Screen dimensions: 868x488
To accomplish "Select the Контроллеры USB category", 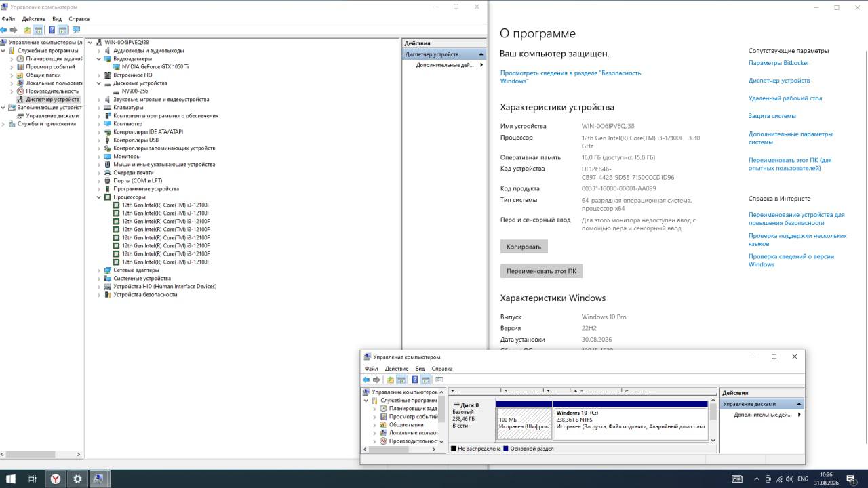I will pos(136,140).
